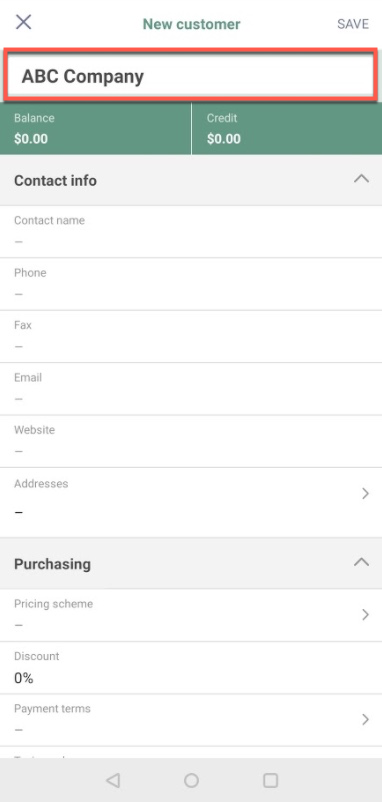The image size is (382, 802).
Task: Collapse the Purchasing section
Action: tap(361, 562)
